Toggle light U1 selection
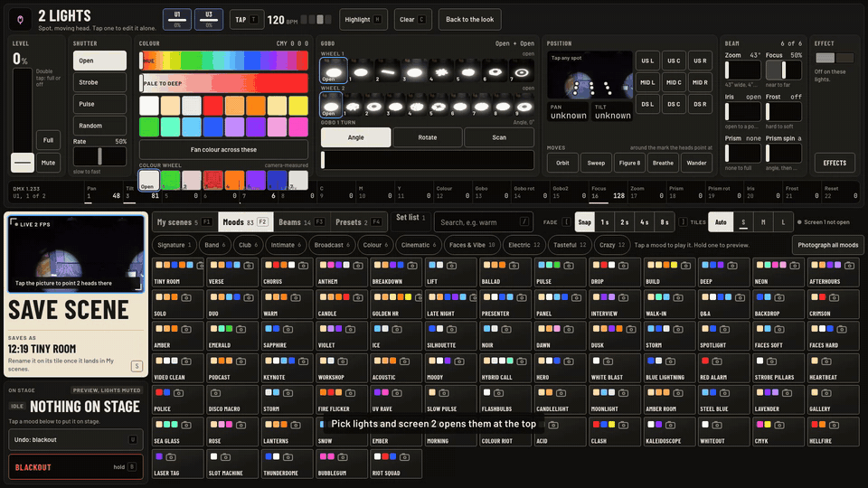Viewport: 868px width, 488px height. click(177, 19)
